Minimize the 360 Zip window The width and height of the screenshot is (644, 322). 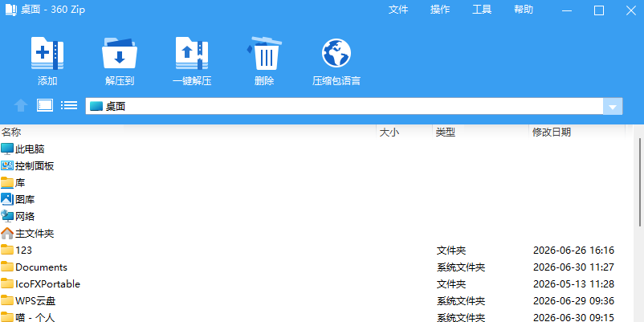[x=567, y=10]
